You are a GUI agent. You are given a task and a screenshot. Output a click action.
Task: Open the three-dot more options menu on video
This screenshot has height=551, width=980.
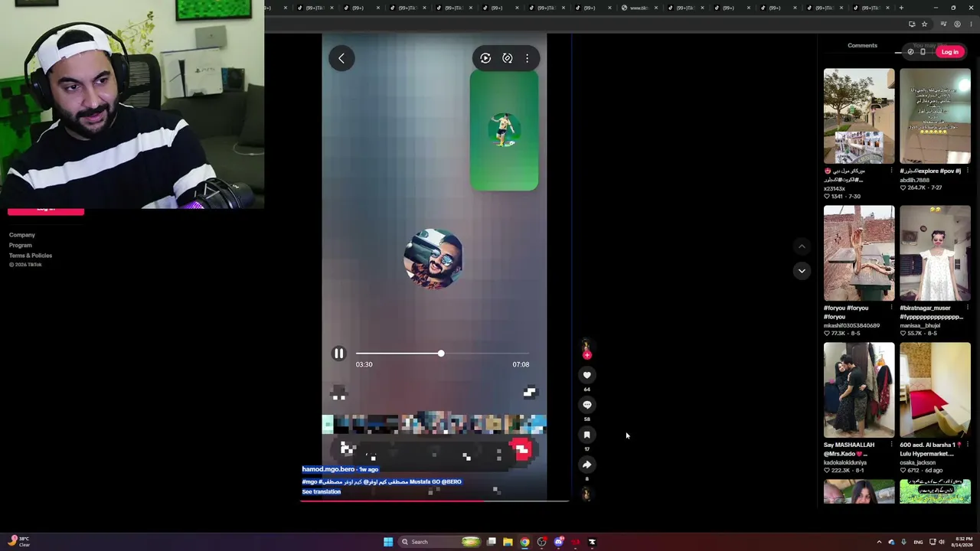[527, 58]
